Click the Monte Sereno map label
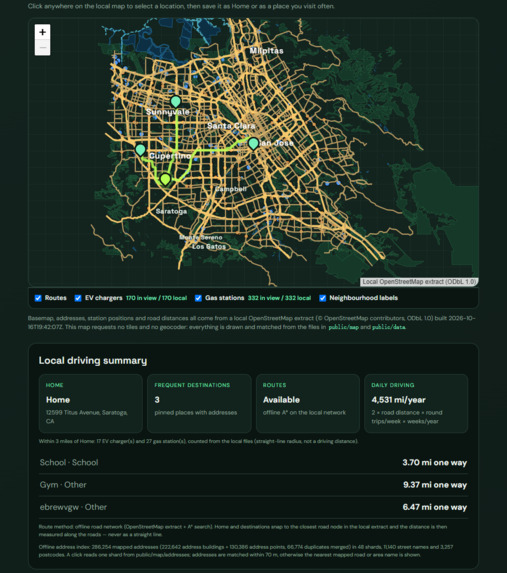Screen dimensions: 507x573 [x=201, y=238]
